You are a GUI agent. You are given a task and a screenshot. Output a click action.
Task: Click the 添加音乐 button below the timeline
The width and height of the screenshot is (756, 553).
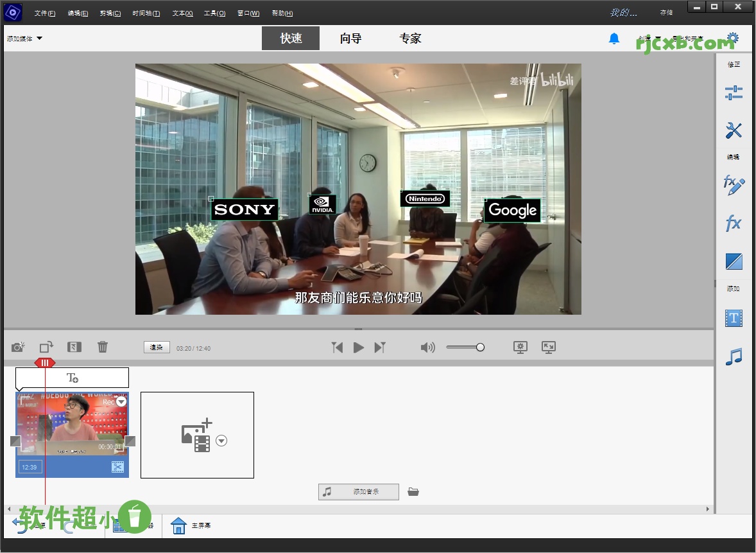click(358, 491)
